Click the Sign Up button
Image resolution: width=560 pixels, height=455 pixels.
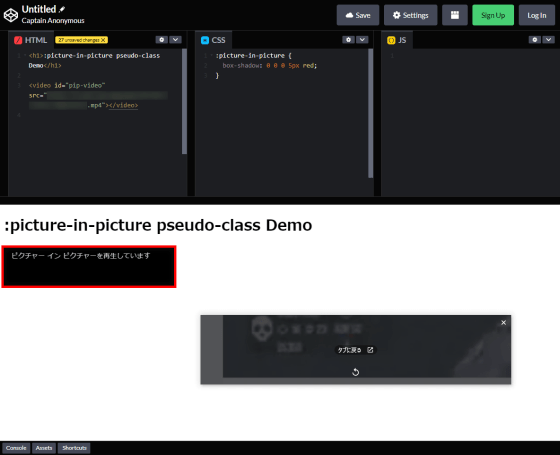493,15
